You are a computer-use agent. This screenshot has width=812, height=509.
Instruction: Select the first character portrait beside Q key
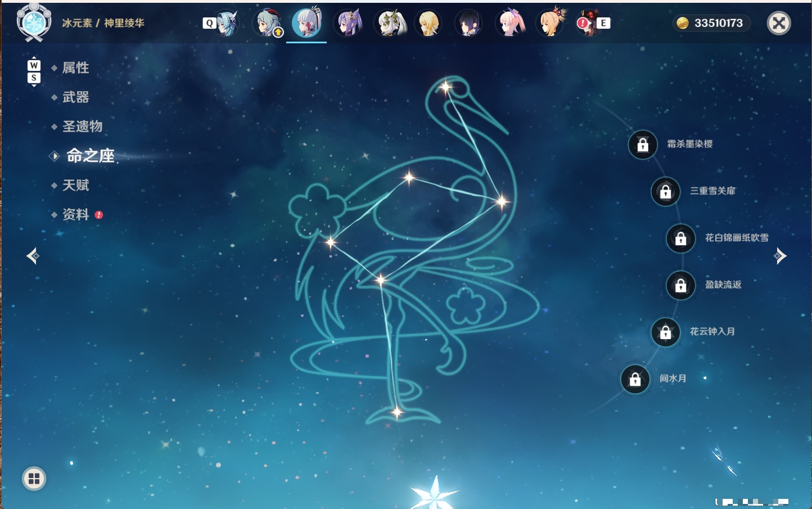point(227,23)
